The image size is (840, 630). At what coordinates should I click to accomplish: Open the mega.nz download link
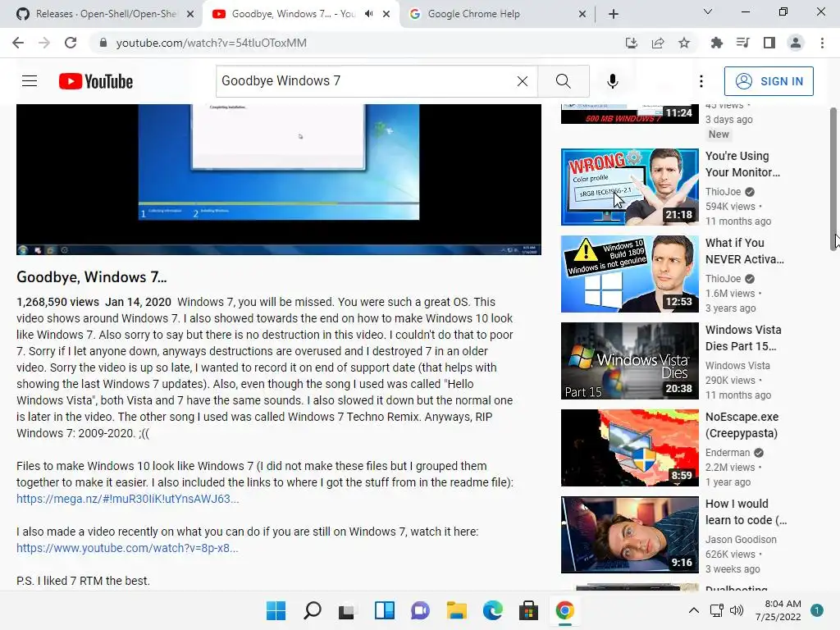[127, 499]
